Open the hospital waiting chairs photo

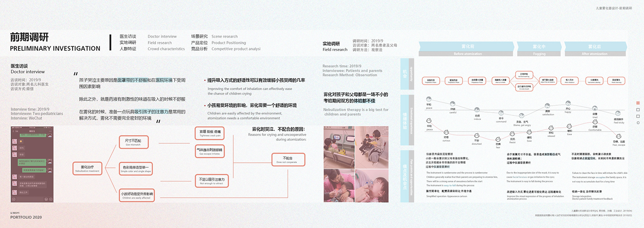pyautogui.click(x=340, y=147)
